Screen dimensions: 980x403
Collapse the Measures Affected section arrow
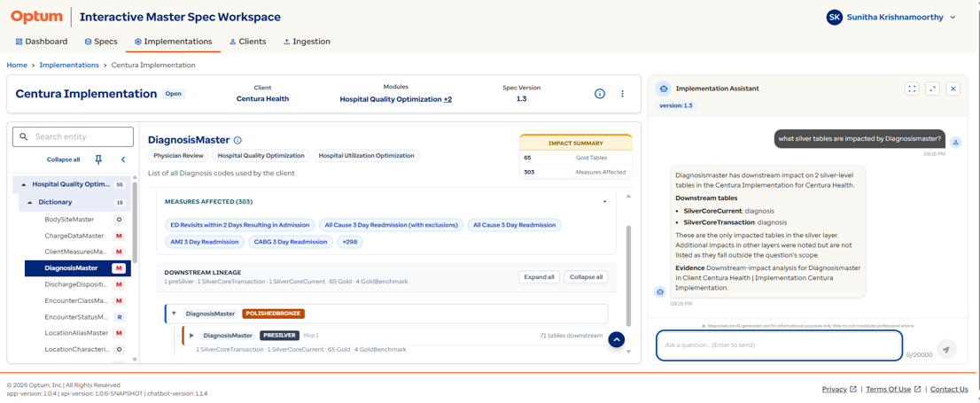click(604, 202)
